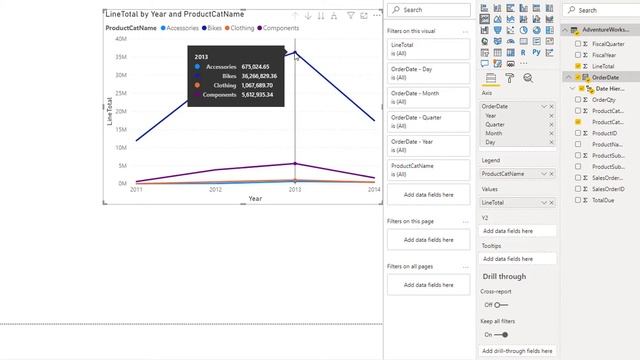Screen dimensions: 640x360
Task: Expand all down one hierarchy level
Action: [x=334, y=16]
